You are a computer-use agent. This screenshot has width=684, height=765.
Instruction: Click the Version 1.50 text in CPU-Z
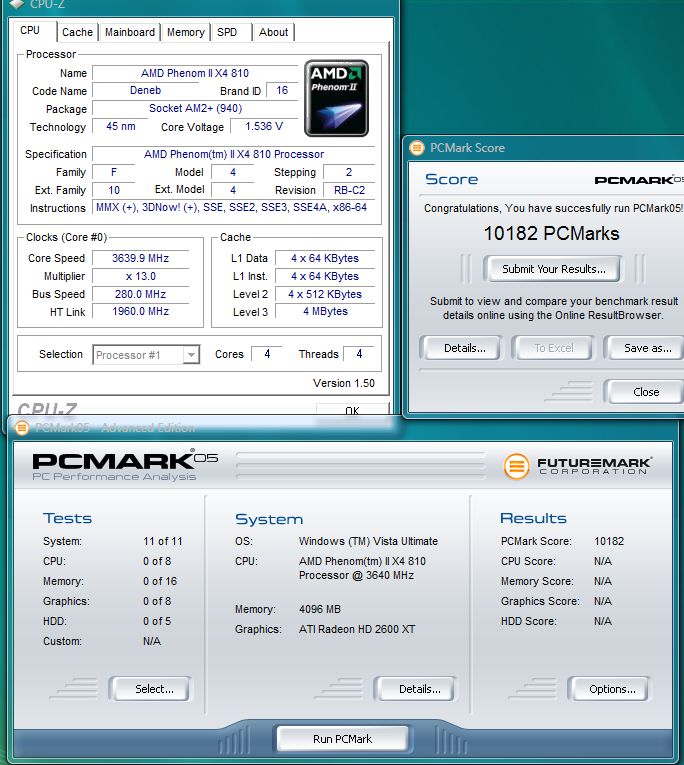pos(344,383)
